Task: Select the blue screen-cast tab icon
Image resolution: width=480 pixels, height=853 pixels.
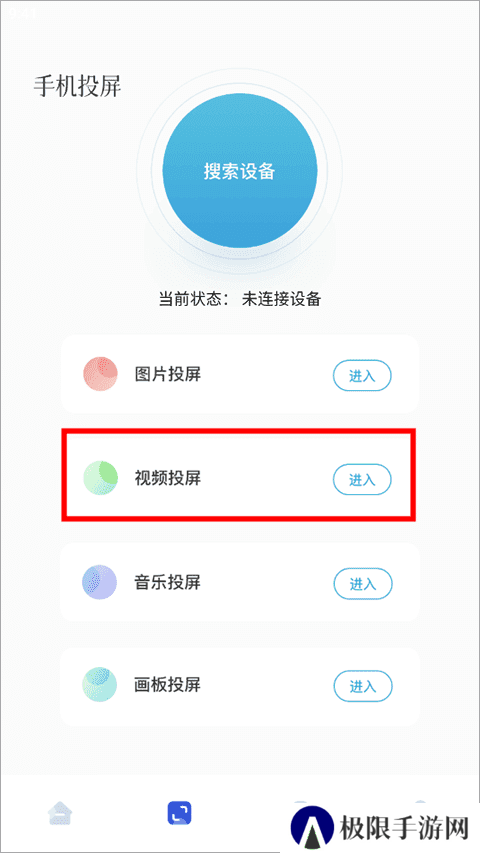Action: 180,814
